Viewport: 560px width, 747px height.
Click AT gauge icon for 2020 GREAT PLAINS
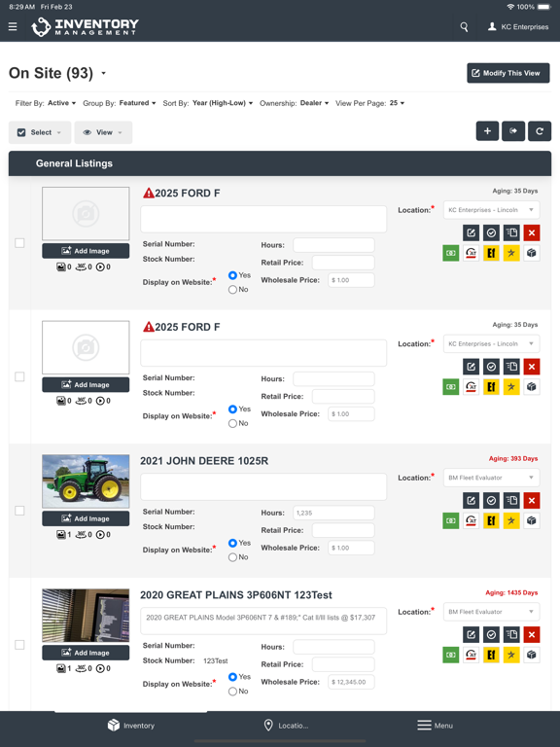pos(471,655)
